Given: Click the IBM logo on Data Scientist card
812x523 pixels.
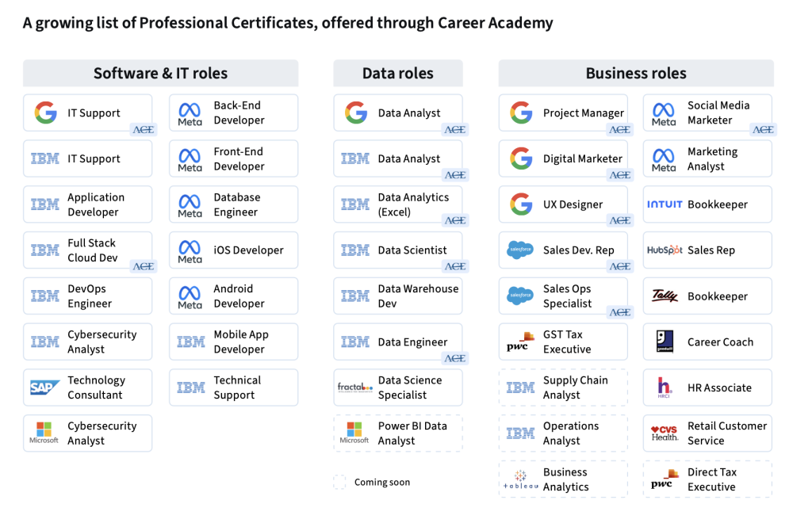Looking at the screenshot, I should click(356, 250).
